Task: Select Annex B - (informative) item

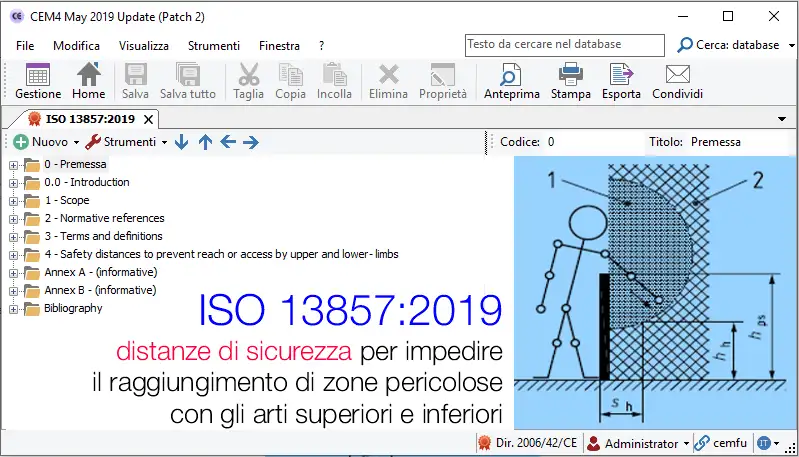Action: pos(100,290)
